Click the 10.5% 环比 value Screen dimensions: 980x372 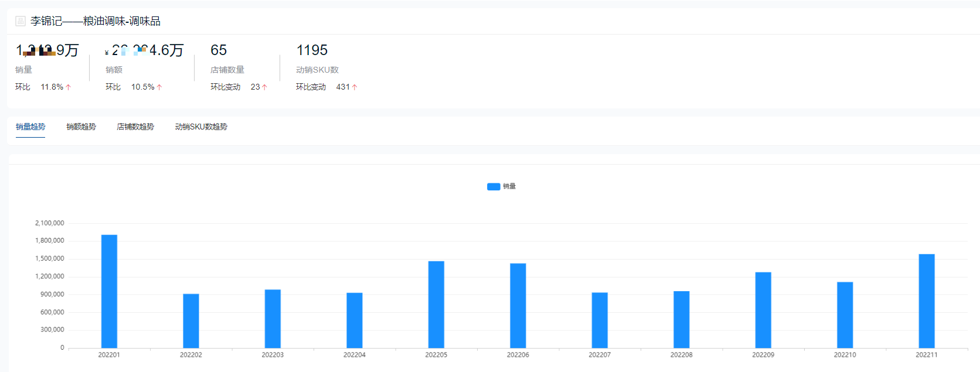pyautogui.click(x=142, y=87)
